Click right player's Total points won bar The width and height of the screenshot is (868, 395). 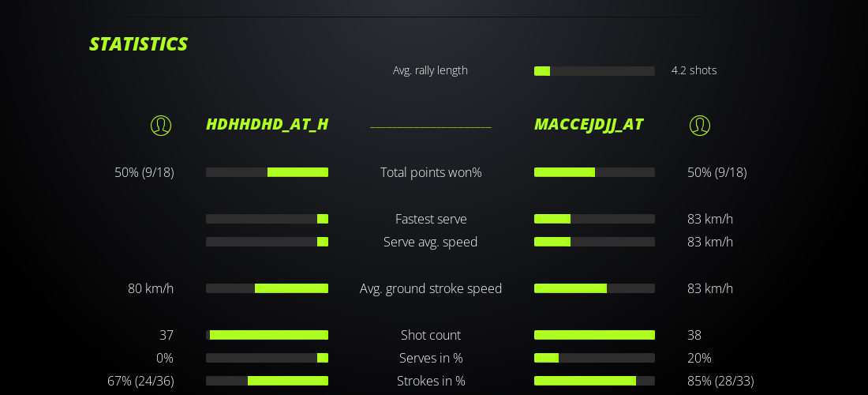click(594, 172)
